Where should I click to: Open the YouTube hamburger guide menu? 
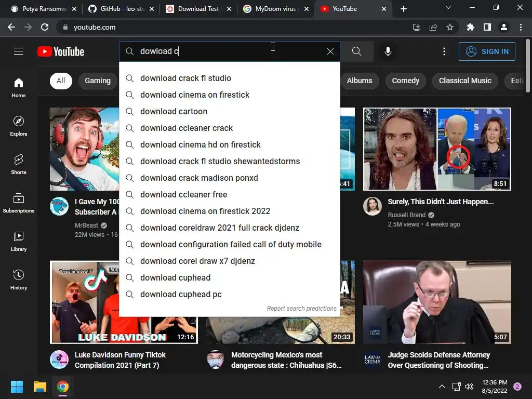point(19,51)
